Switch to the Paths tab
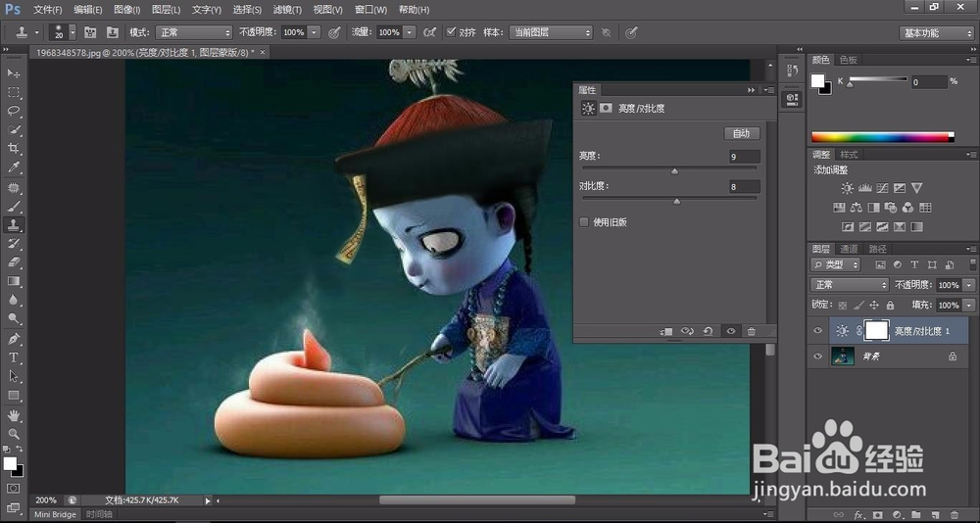 pos(877,249)
